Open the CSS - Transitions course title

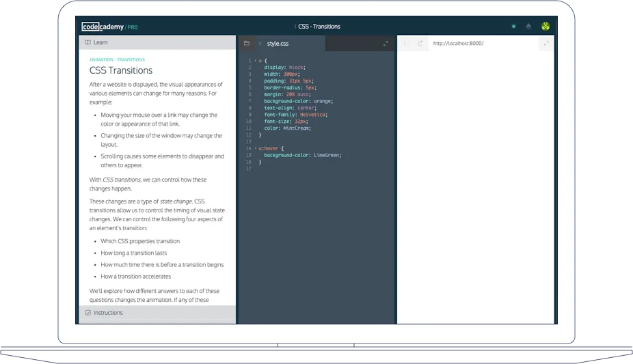(319, 27)
